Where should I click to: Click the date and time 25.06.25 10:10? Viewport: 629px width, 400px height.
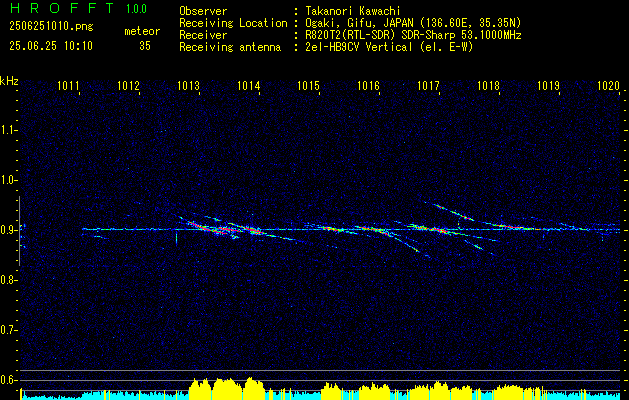[51, 45]
